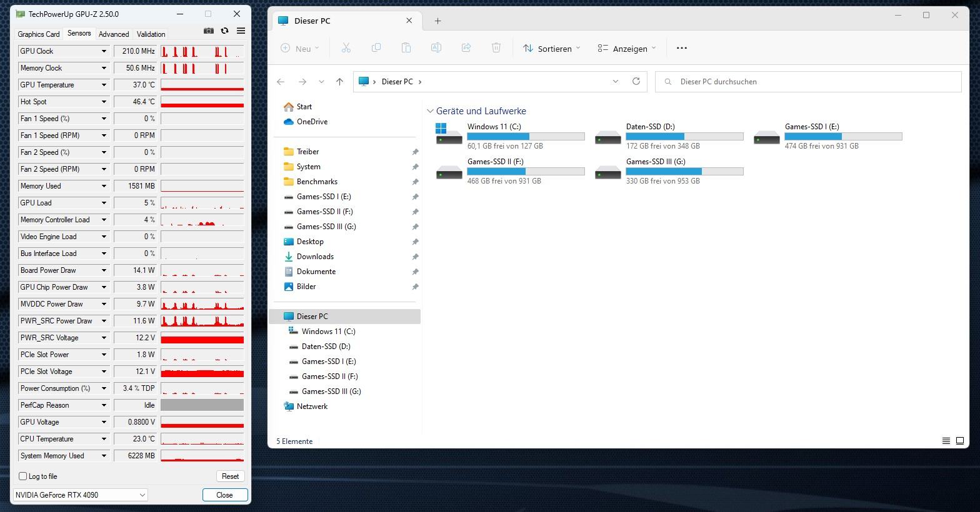980x512 pixels.
Task: Open address bar history dropdown
Action: (x=615, y=81)
